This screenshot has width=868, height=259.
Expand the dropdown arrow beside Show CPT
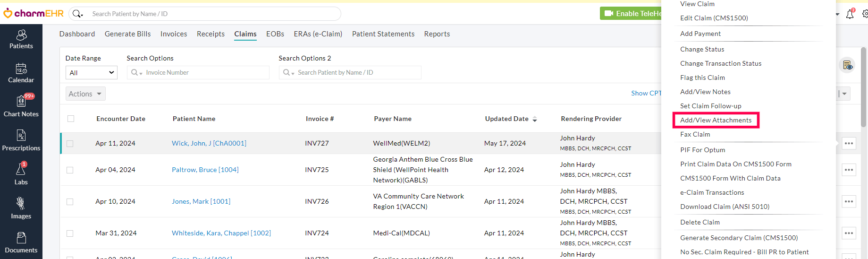844,94
